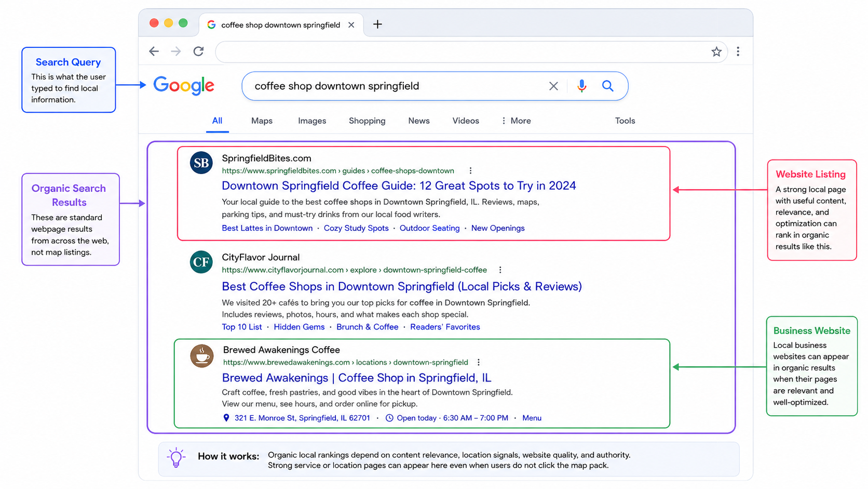
Task: Open the New Openings sitelink
Action: (x=498, y=228)
